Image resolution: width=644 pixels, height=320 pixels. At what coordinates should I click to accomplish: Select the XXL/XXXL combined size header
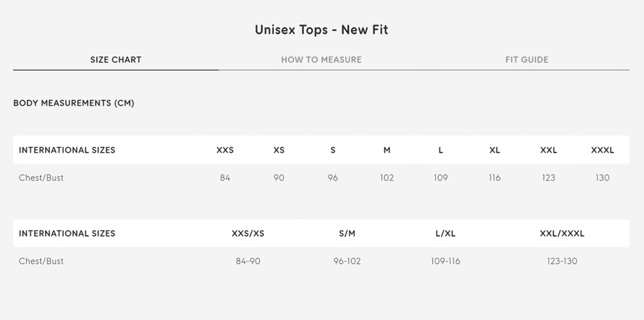[562, 234]
